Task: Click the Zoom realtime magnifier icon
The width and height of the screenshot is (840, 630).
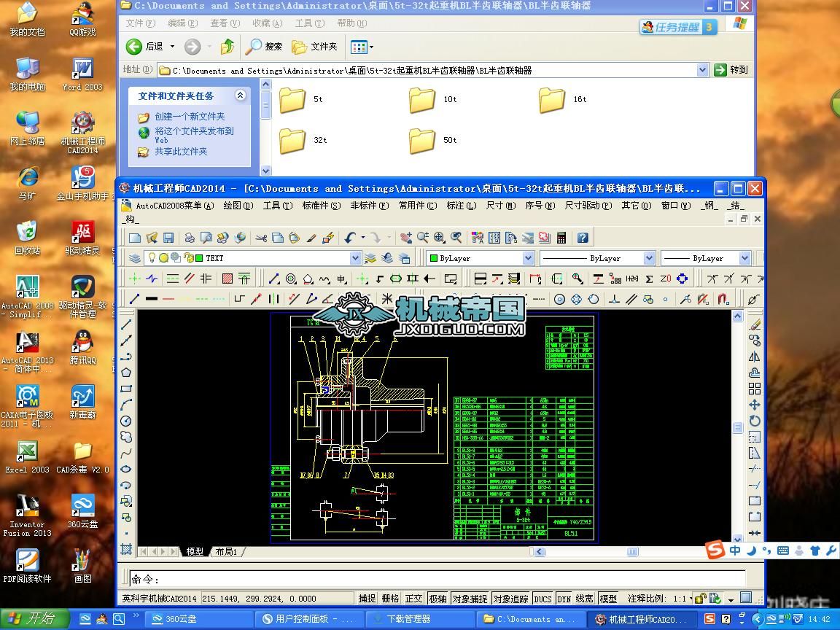Action: pyautogui.click(x=423, y=238)
